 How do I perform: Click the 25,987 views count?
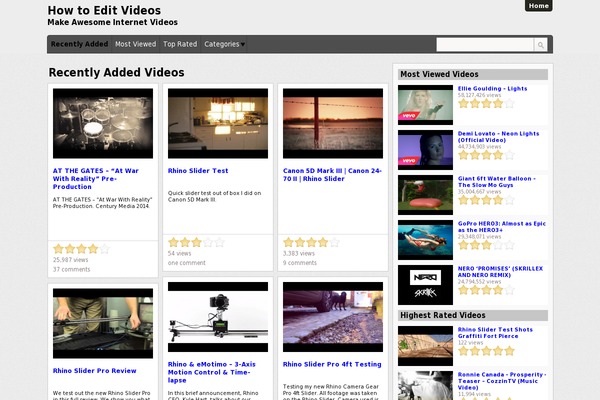pos(70,260)
